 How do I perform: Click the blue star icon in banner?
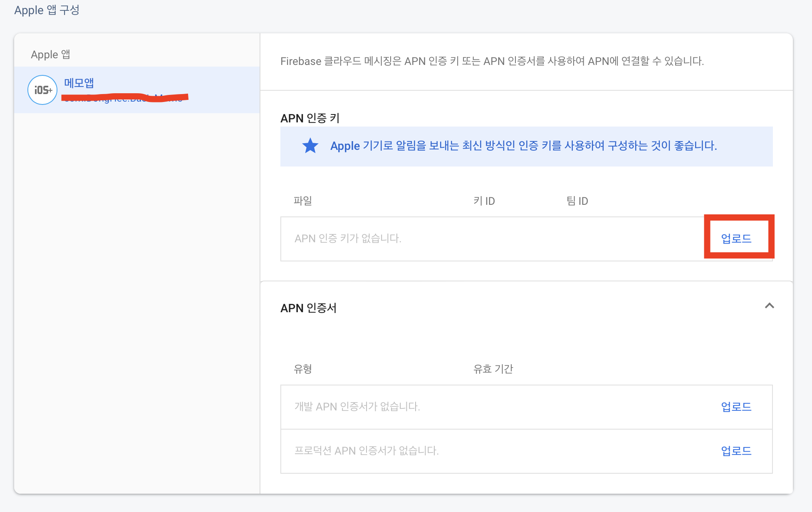coord(310,146)
